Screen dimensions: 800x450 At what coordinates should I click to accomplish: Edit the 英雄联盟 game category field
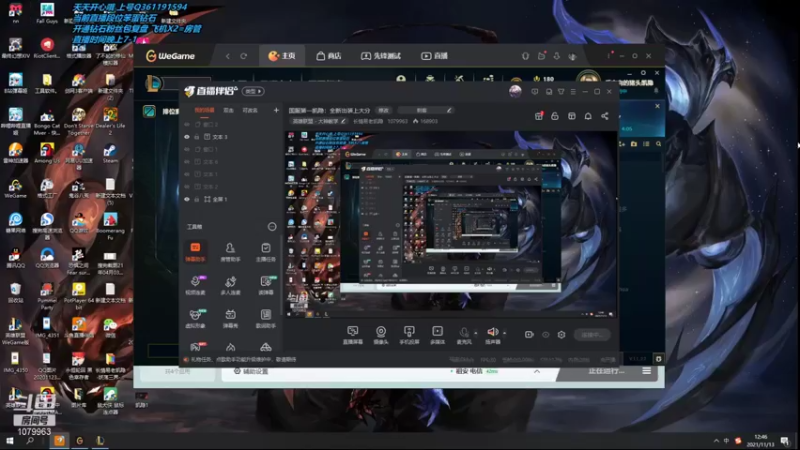coord(319,121)
